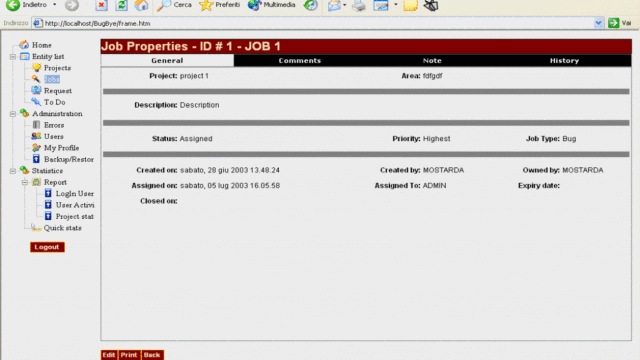The height and width of the screenshot is (360, 640).
Task: Click the Backup/Restor icon
Action: pyautogui.click(x=36, y=159)
